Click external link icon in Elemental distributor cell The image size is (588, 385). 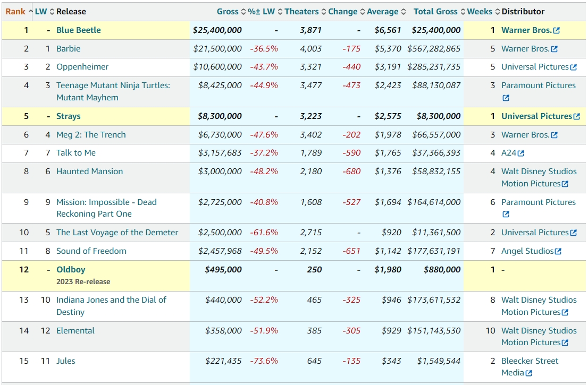coord(565,343)
